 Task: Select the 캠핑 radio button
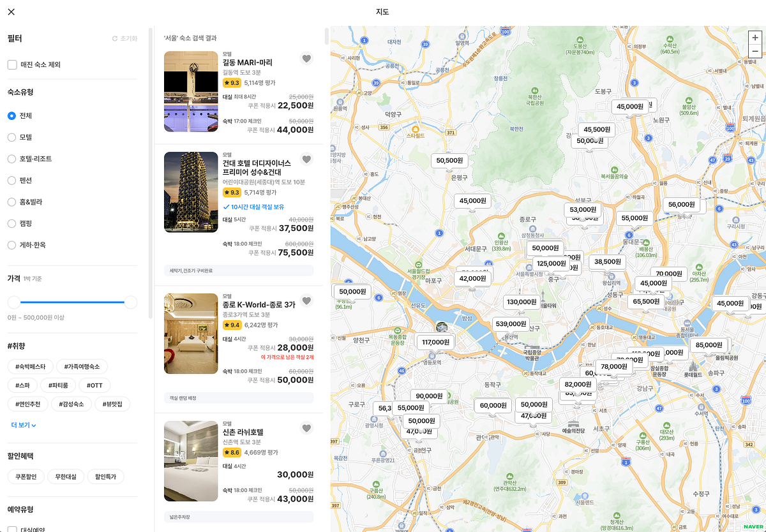click(11, 223)
